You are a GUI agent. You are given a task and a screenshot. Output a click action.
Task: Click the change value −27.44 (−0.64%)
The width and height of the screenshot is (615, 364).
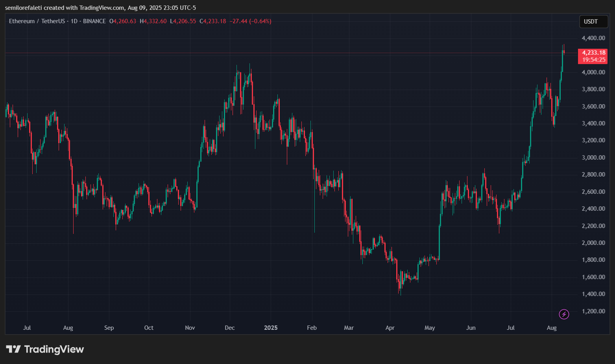[x=251, y=21]
